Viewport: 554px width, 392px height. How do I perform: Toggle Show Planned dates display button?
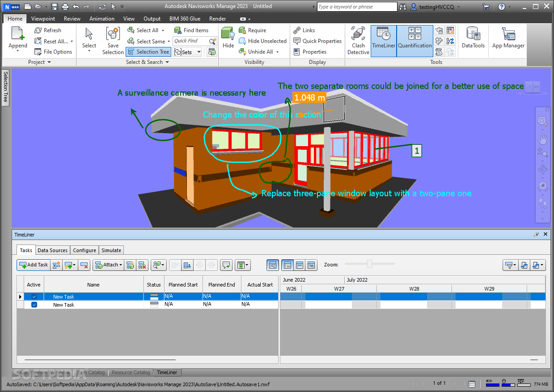click(x=288, y=265)
